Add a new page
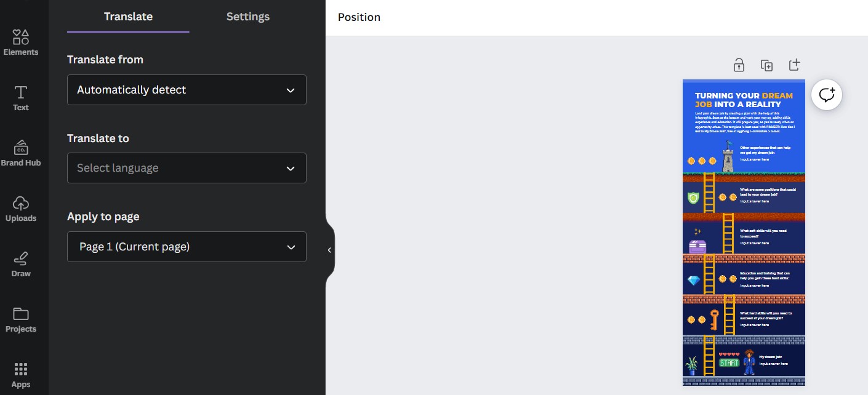868x395 pixels. coord(794,65)
